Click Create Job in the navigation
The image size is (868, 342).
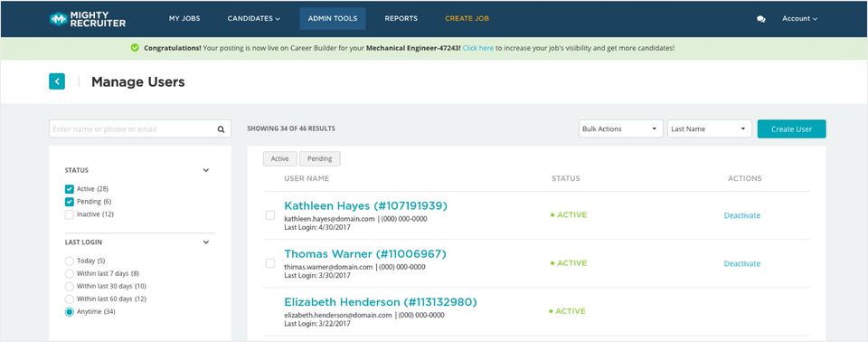pyautogui.click(x=467, y=19)
